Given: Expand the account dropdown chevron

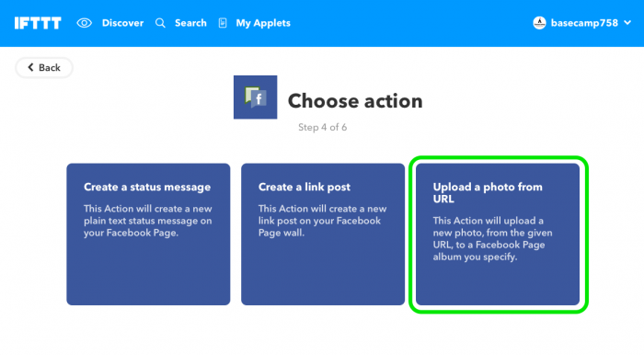Looking at the screenshot, I should click(x=627, y=23).
